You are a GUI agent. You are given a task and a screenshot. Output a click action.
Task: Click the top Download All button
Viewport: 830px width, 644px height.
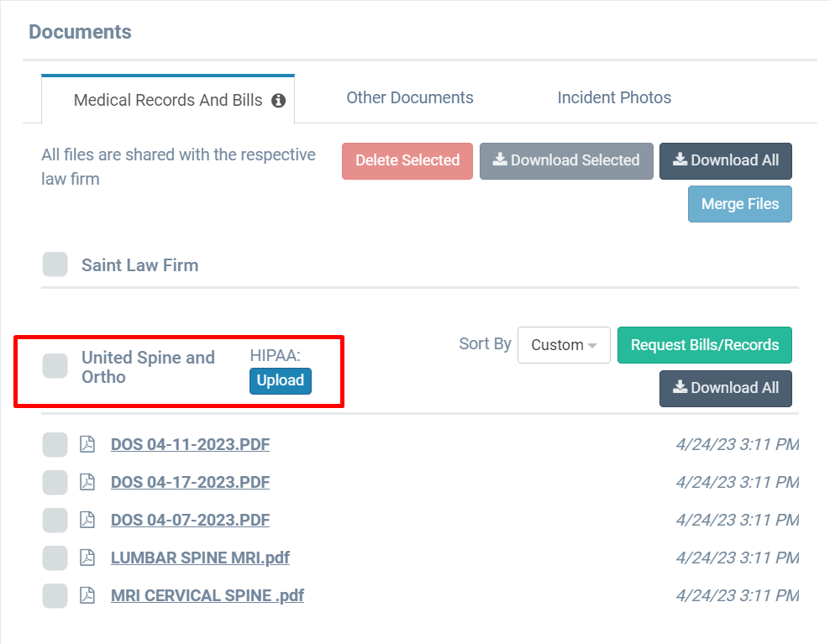coord(726,161)
